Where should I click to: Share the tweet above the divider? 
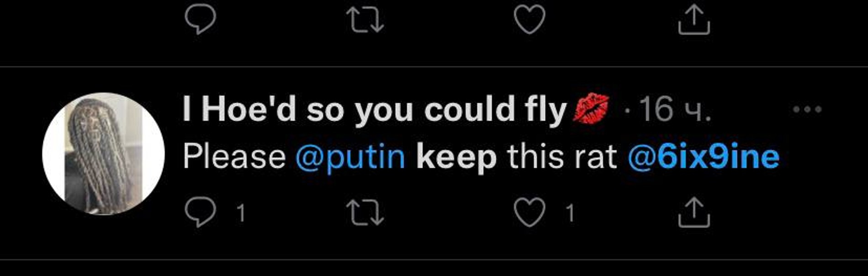tap(693, 20)
